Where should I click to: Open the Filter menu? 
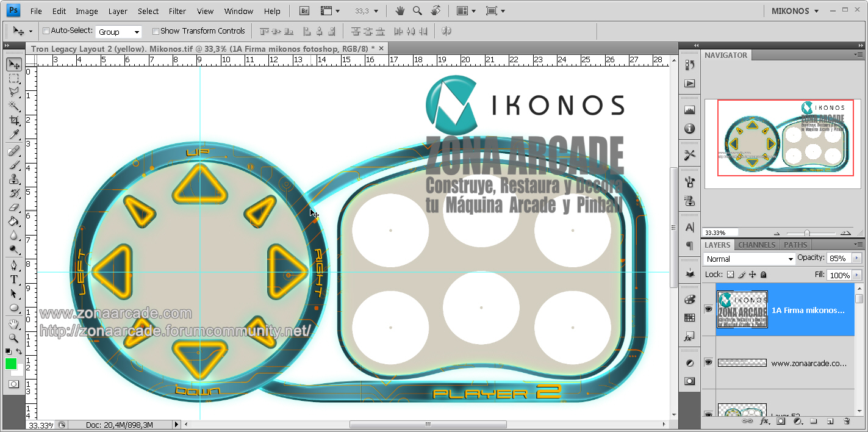click(x=178, y=11)
